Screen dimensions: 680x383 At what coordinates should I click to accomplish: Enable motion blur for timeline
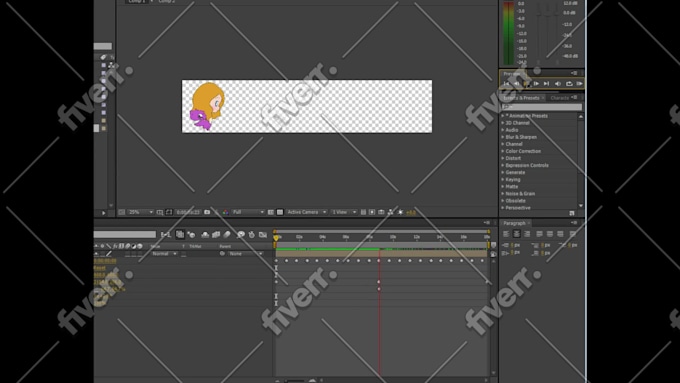[227, 235]
